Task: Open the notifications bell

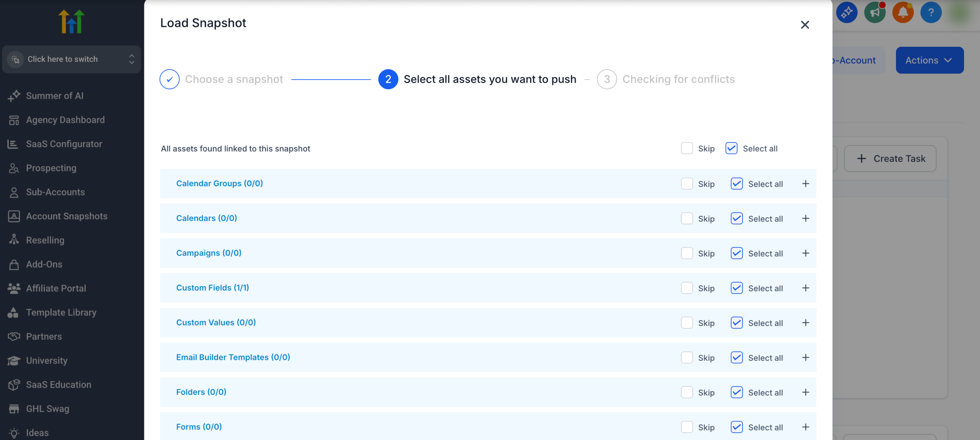Action: (x=903, y=12)
